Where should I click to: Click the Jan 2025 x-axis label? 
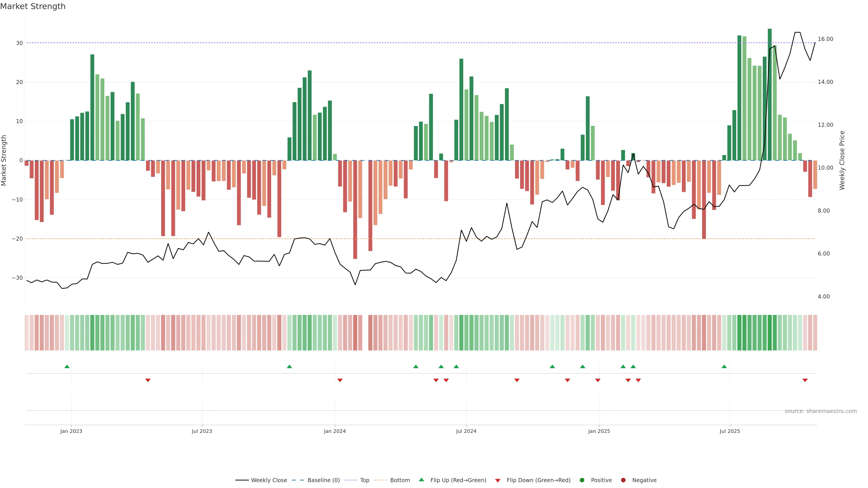click(599, 431)
